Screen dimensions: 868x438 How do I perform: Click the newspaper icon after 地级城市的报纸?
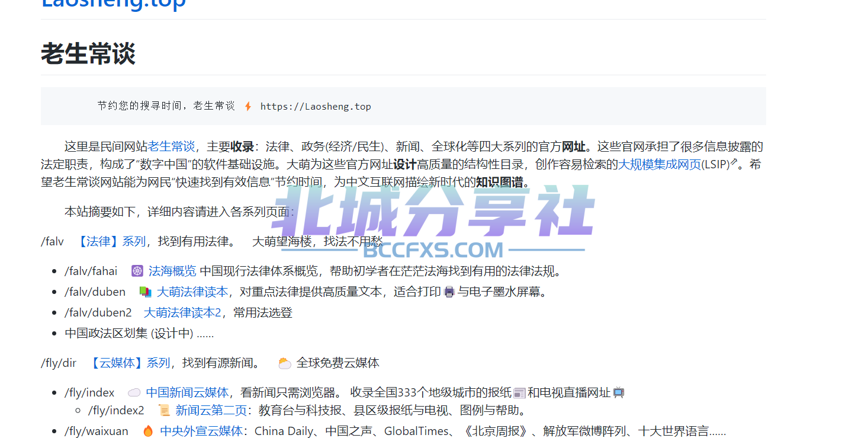519,393
